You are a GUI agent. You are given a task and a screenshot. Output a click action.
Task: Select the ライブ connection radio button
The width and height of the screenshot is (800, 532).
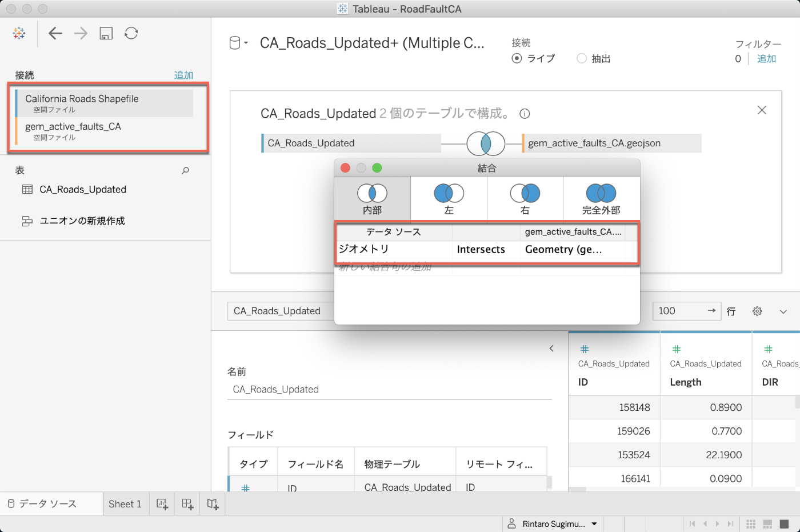(x=517, y=58)
